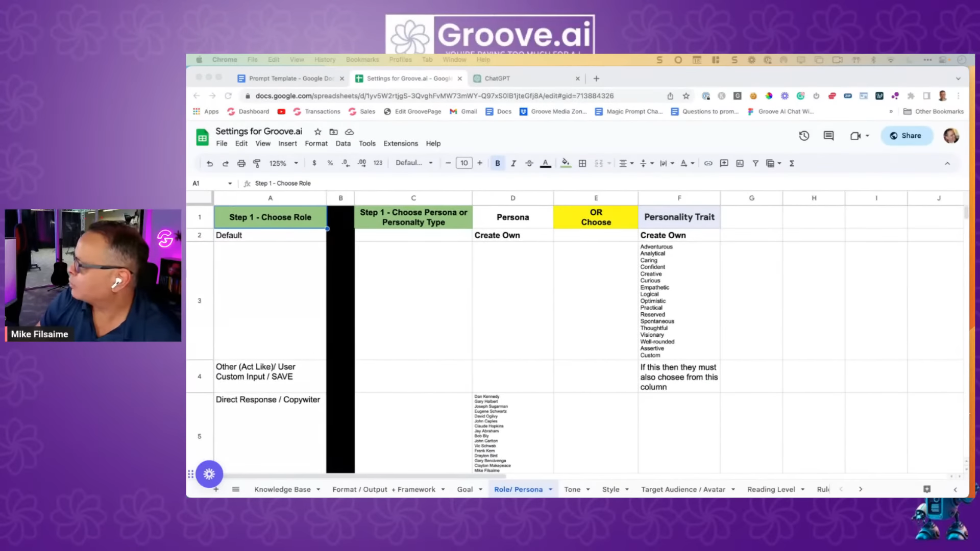Reload the browser page

228,96
